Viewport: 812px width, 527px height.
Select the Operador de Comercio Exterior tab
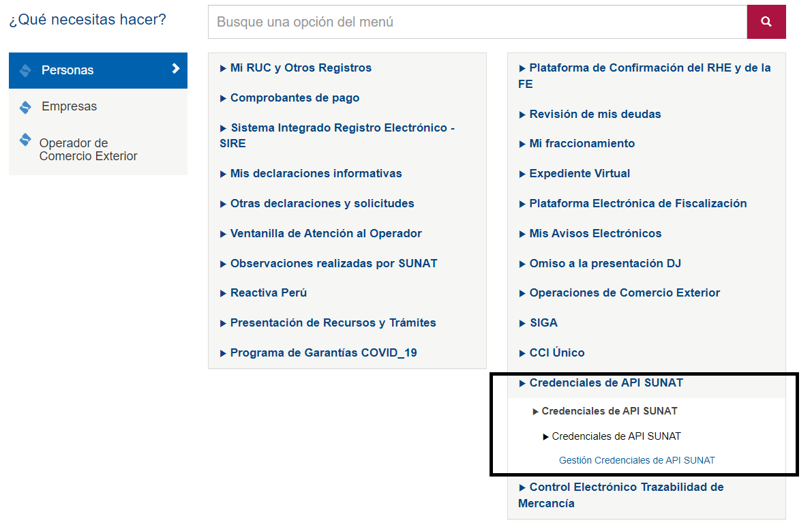click(x=98, y=149)
